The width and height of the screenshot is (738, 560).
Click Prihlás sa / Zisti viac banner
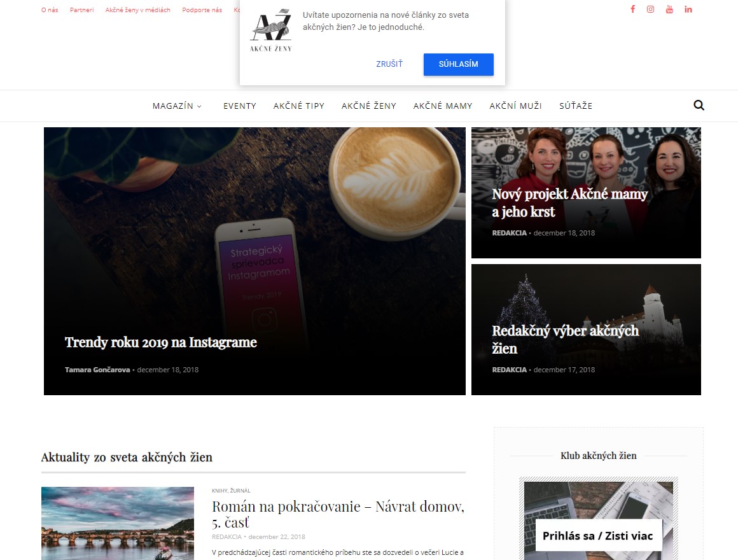click(598, 536)
